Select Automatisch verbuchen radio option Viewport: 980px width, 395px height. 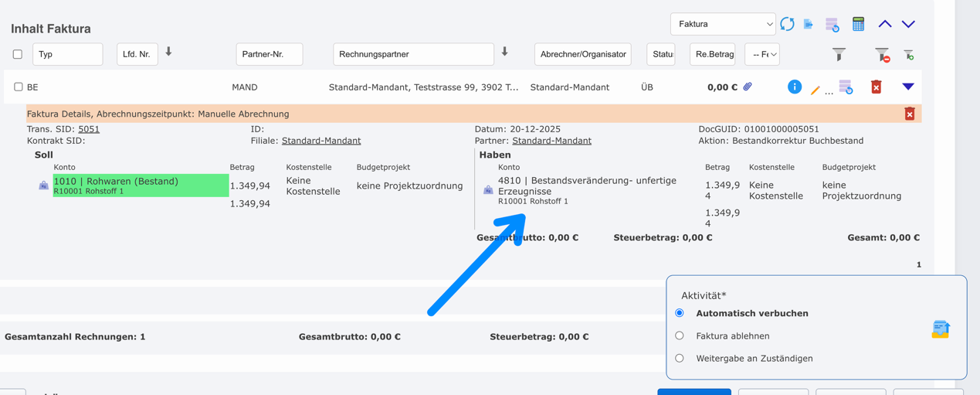coord(680,313)
